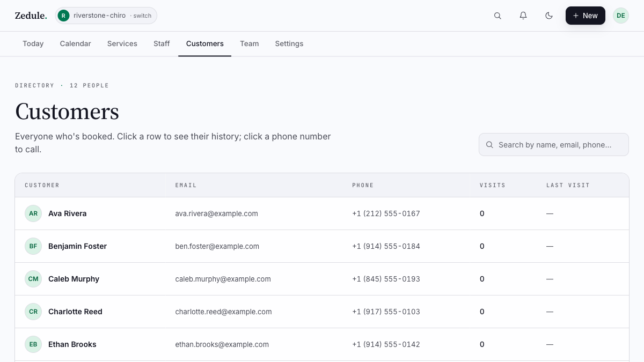The width and height of the screenshot is (644, 362).
Task: Call +1 (914) 555-0142
Action: click(386, 344)
